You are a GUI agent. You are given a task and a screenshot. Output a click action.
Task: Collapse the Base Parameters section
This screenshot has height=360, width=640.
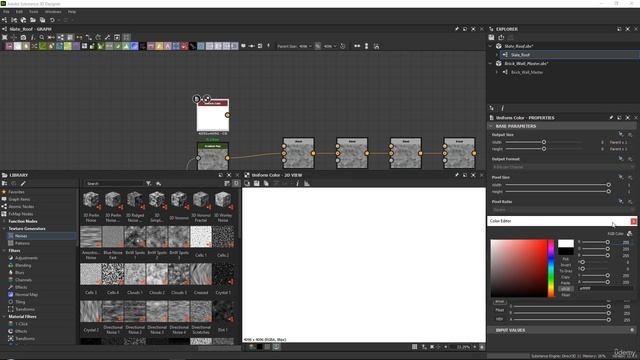[491, 126]
